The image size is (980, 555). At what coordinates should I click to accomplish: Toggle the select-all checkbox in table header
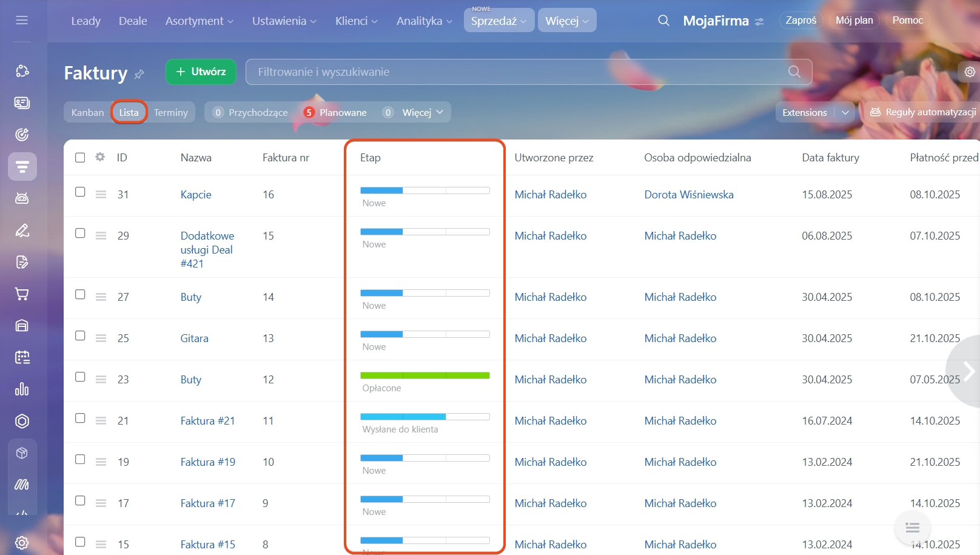pyautogui.click(x=80, y=158)
